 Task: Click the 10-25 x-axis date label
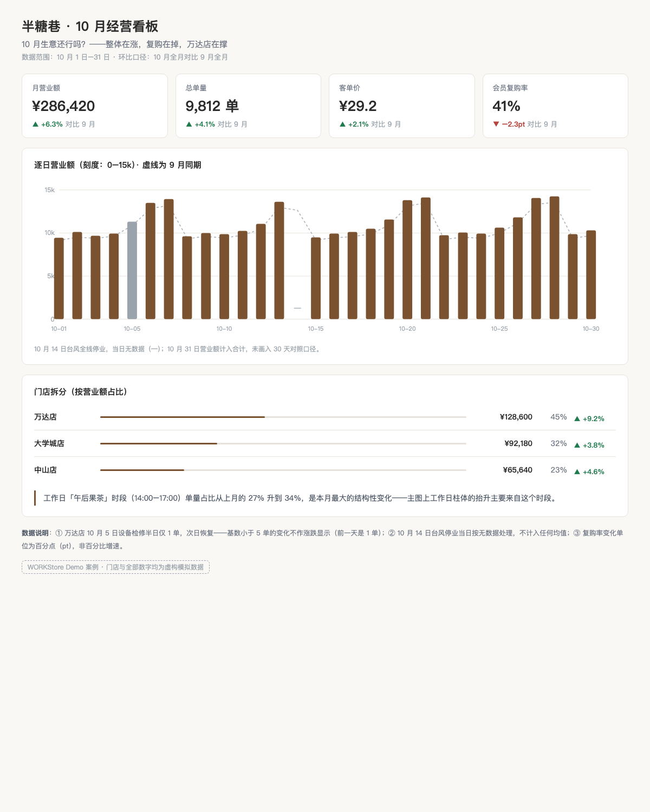[499, 329]
